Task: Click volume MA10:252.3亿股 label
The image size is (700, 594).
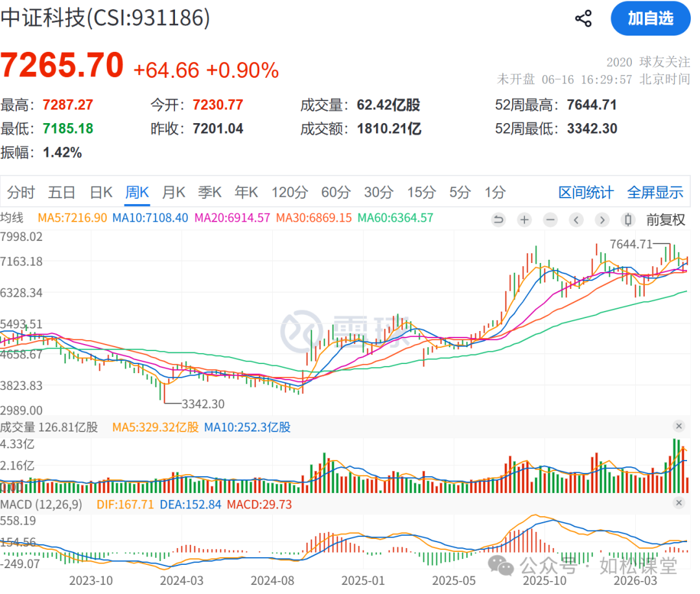Action: 248,427
